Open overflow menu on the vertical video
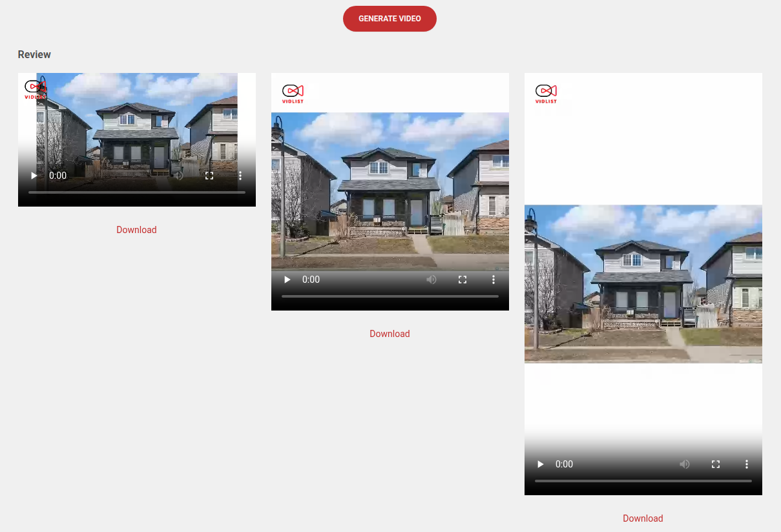 747,464
